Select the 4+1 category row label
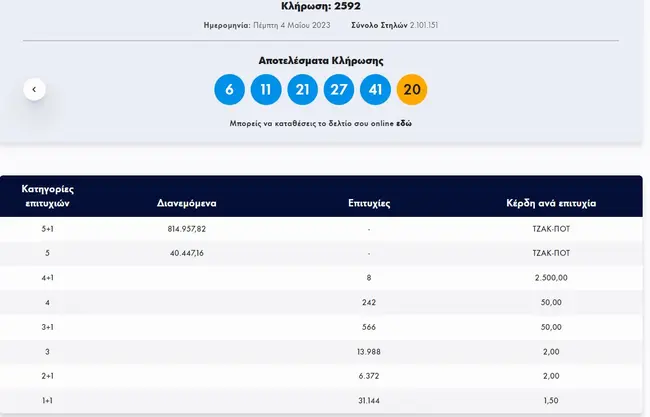Screen dimensions: 650x417 click(47, 277)
